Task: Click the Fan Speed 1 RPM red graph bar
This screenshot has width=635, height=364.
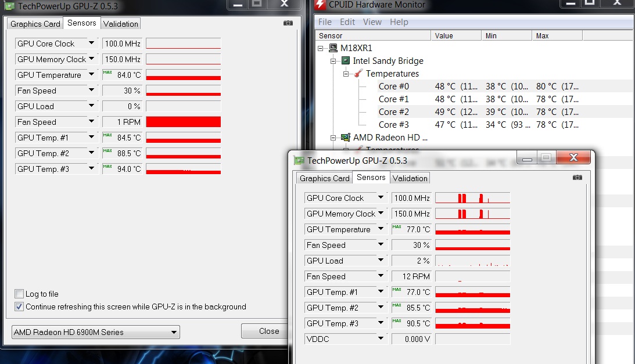Action: [184, 122]
